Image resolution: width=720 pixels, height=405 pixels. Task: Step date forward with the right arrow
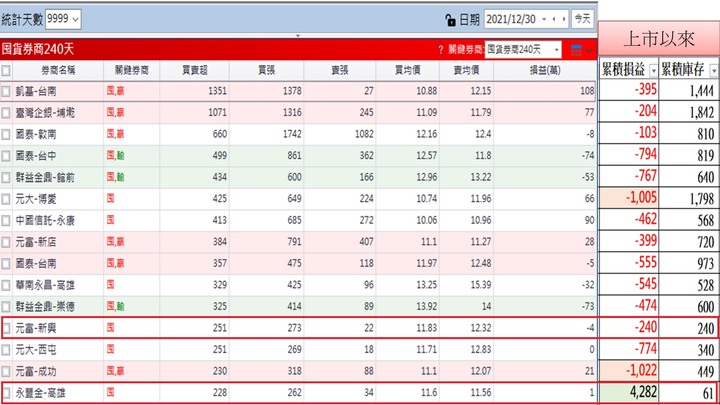tap(564, 19)
